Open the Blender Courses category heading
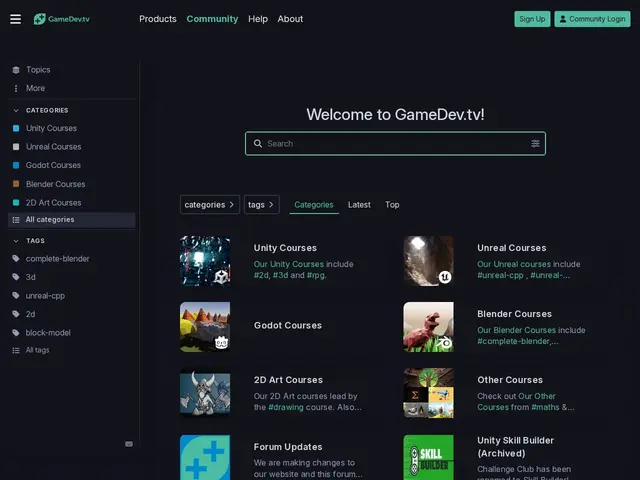Screen dimensions: 640x480 (x=515, y=314)
